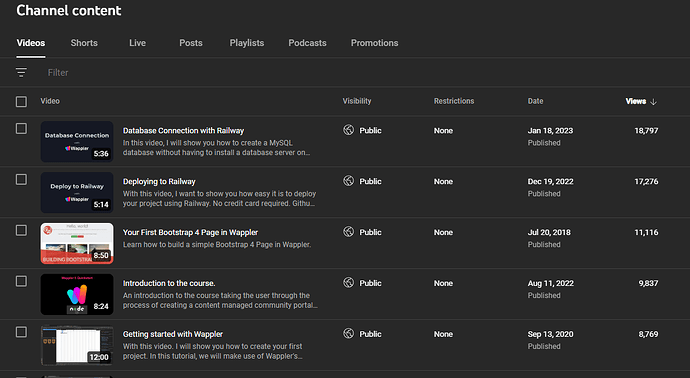Click the globe icon for Getting started with Wappler
The image size is (690, 378).
pyautogui.click(x=349, y=334)
